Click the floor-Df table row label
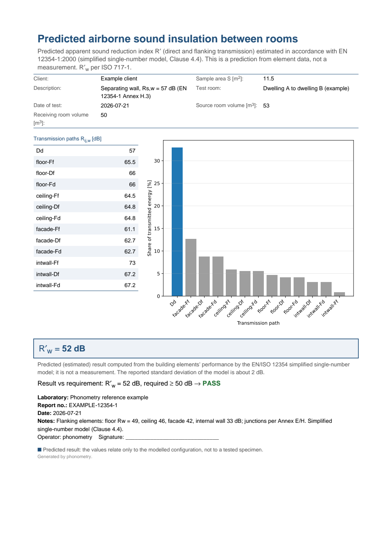The height and width of the screenshot is (555, 392). point(45,173)
